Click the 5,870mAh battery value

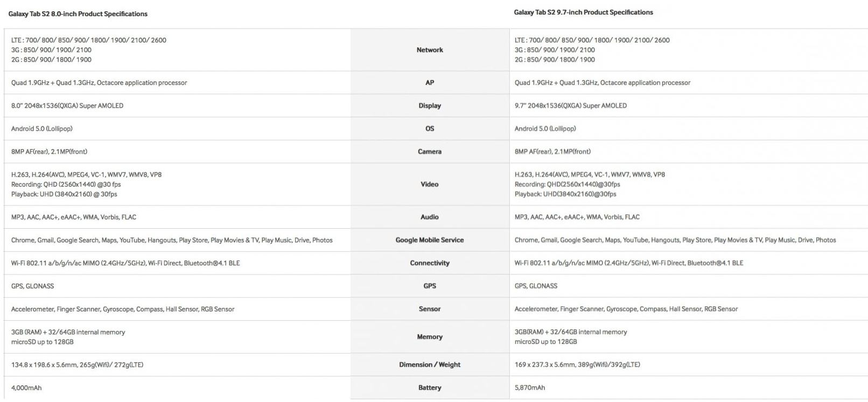[x=530, y=388]
